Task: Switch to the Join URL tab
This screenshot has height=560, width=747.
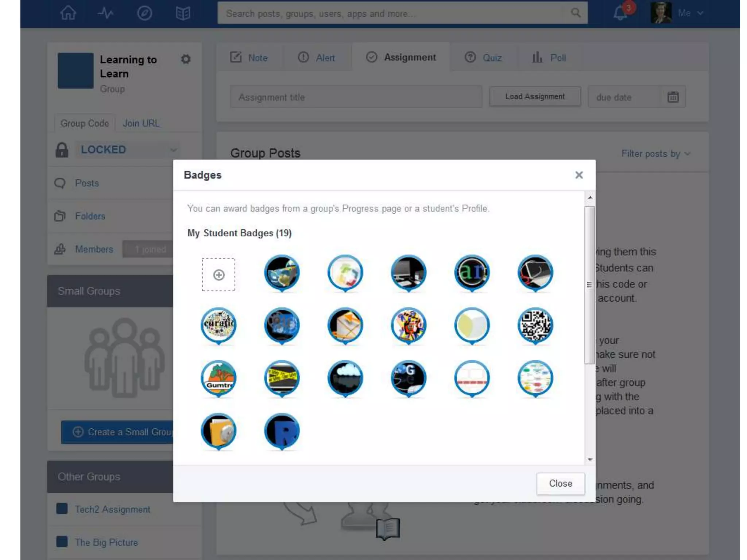Action: click(x=141, y=123)
